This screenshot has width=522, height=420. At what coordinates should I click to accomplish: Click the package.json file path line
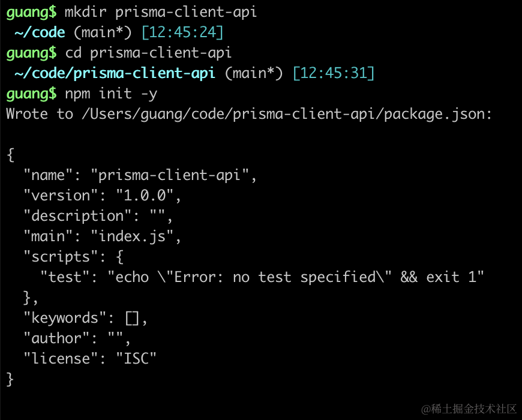(x=249, y=115)
